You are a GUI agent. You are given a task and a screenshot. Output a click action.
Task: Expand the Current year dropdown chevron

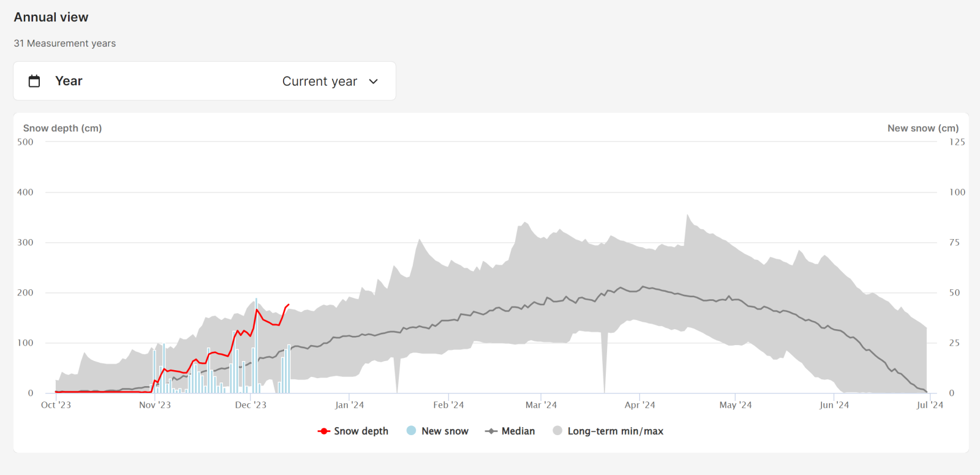(x=374, y=82)
